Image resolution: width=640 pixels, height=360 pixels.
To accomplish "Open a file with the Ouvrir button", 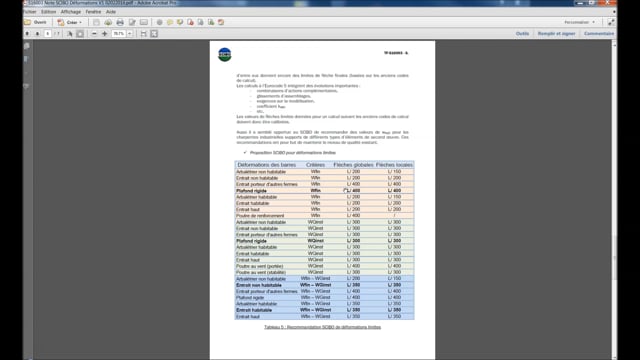I will 35,22.
